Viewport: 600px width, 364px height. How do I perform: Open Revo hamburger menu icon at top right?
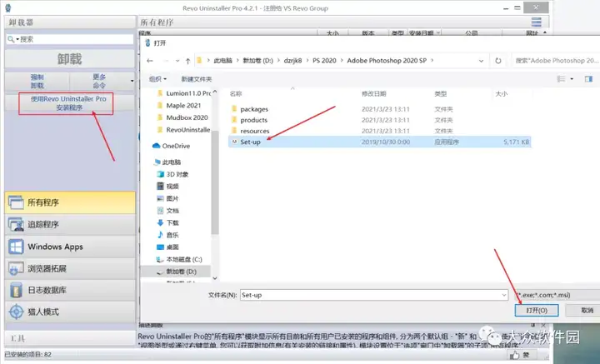point(537,22)
